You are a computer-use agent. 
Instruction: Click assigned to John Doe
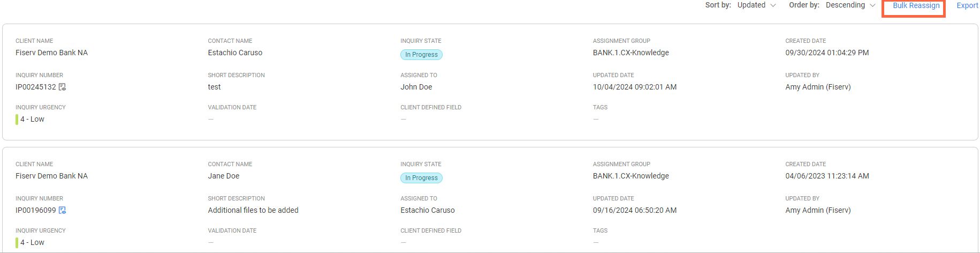tap(416, 87)
